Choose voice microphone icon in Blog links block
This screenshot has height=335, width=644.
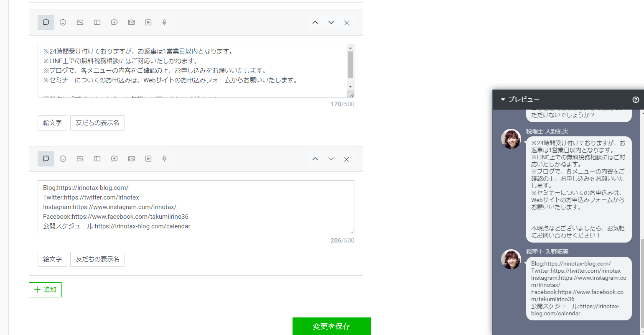[x=164, y=159]
